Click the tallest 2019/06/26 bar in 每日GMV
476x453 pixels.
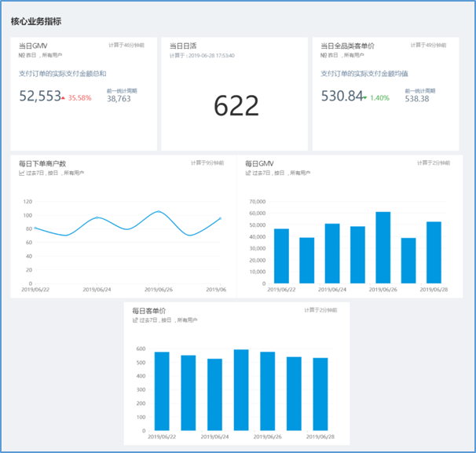(383, 247)
